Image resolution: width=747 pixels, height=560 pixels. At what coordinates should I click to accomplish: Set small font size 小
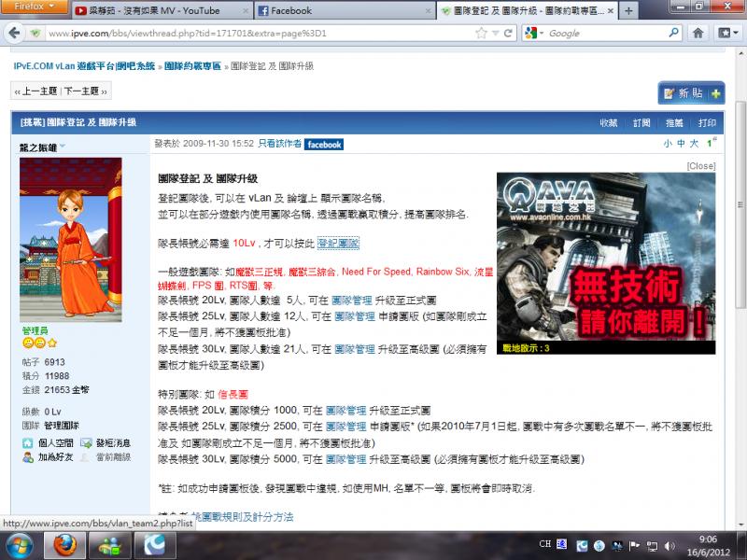coord(668,144)
